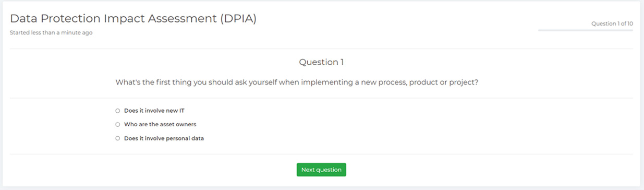Click the divider line beneath the question text
Image resolution: width=644 pixels, height=190 pixels.
(321, 98)
